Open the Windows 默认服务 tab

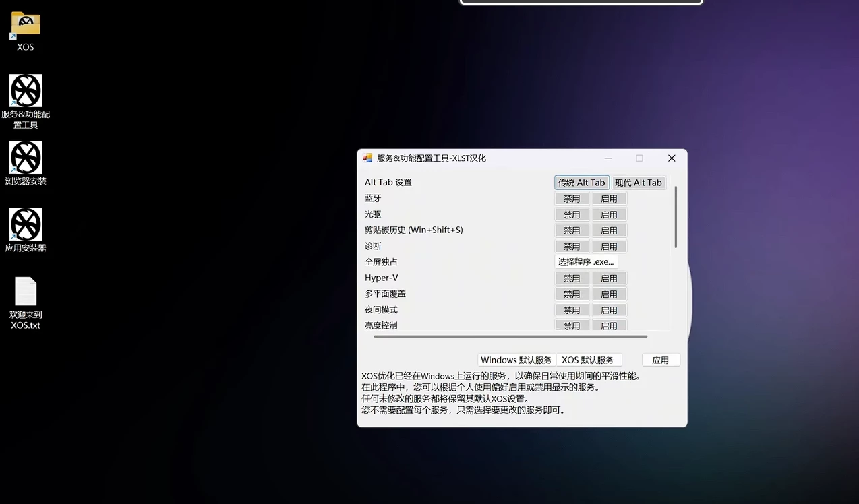pyautogui.click(x=516, y=359)
